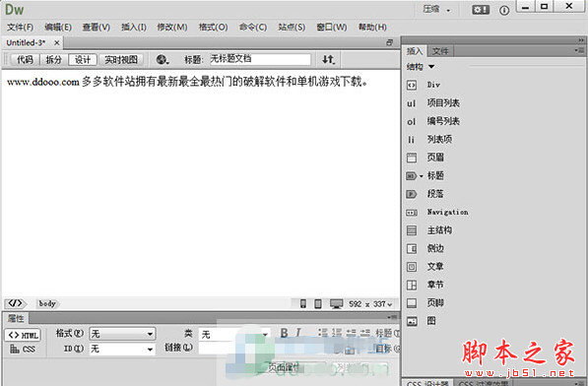Switch properties to HTML mode
The width and height of the screenshot is (588, 386).
coord(23,335)
